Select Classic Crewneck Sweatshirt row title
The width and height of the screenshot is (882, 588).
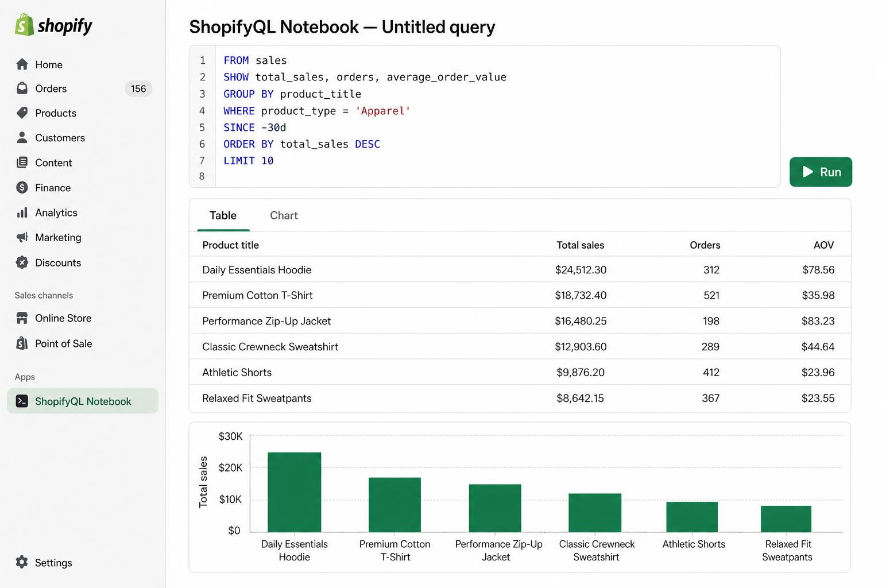point(270,347)
